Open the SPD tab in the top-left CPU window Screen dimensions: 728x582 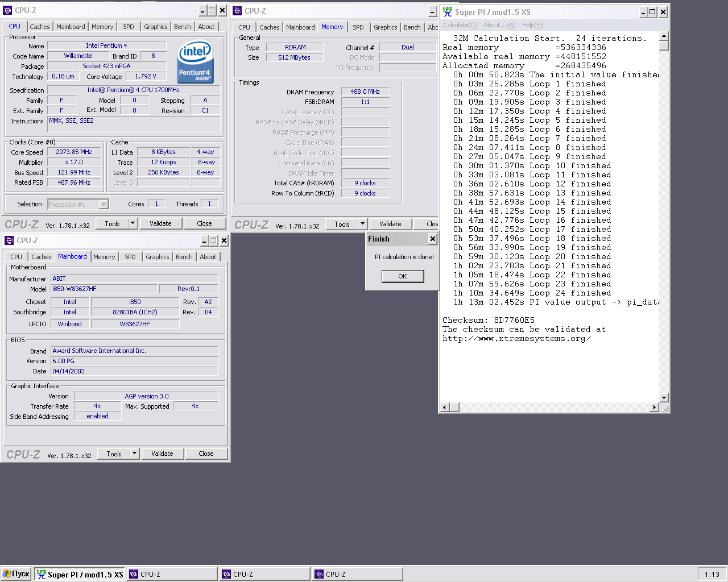pyautogui.click(x=129, y=27)
